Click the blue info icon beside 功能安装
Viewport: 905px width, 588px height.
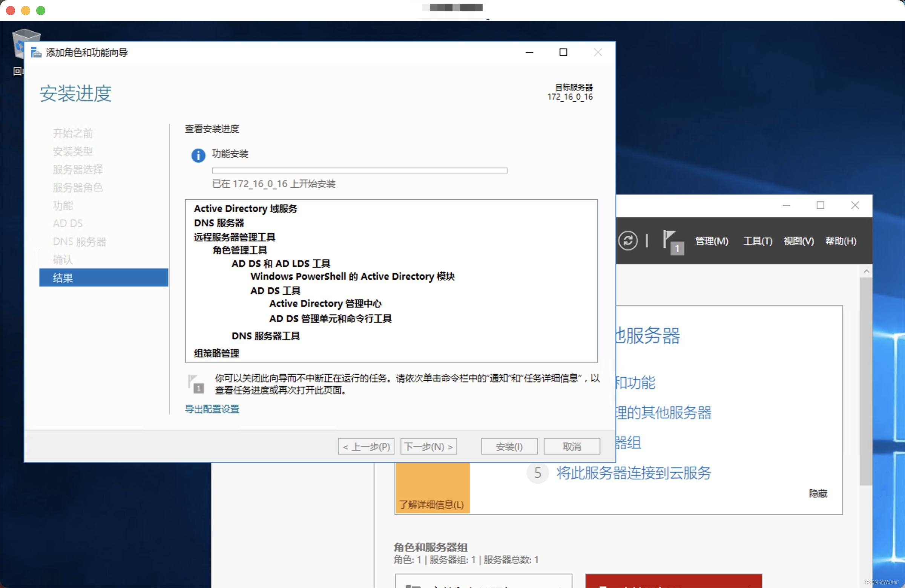coord(198,155)
